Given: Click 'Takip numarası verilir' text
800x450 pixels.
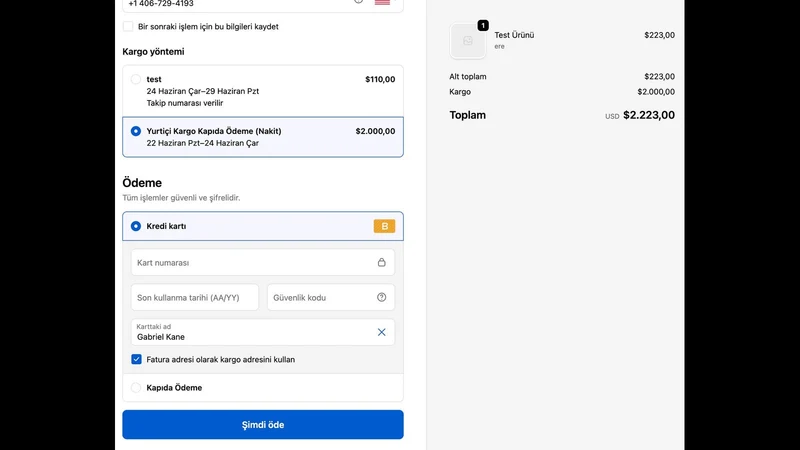Looking at the screenshot, I should (185, 103).
